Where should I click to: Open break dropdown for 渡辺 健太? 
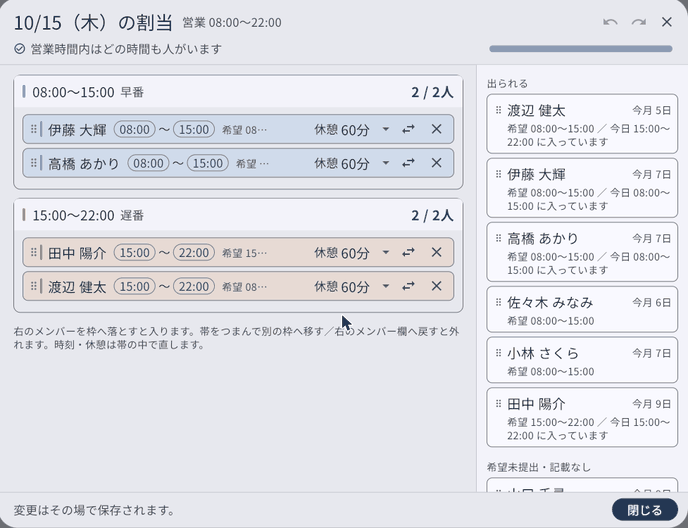pos(386,286)
